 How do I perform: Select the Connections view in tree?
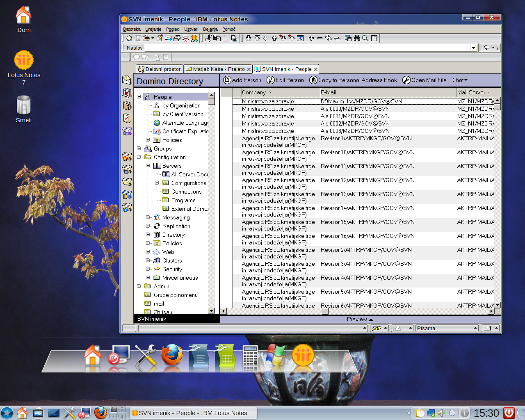(186, 192)
